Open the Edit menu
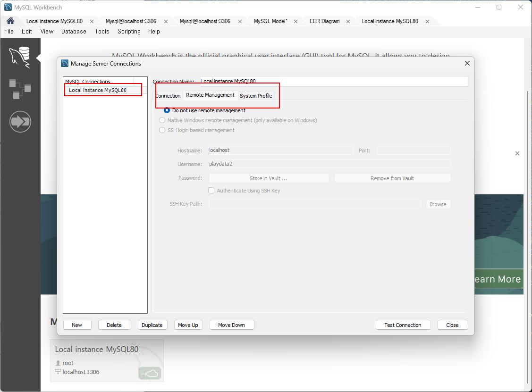 [27, 31]
